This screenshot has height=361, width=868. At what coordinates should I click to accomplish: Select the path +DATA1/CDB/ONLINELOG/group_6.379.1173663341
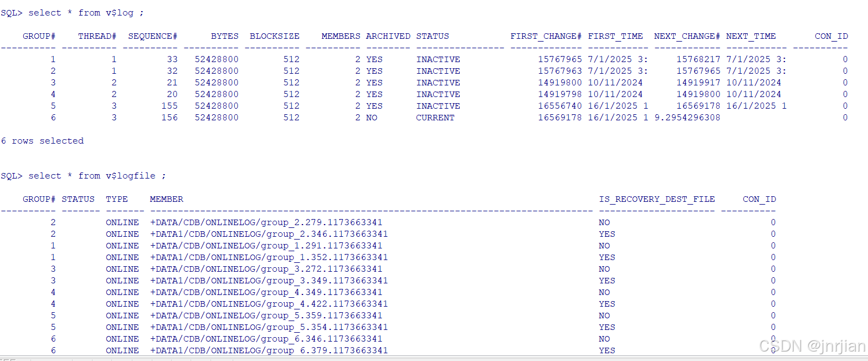click(x=269, y=350)
